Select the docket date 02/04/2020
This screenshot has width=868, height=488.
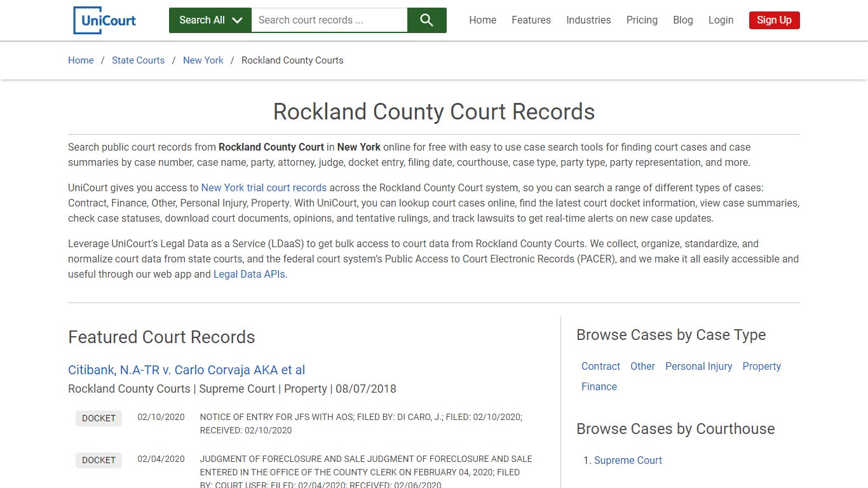[161, 459]
